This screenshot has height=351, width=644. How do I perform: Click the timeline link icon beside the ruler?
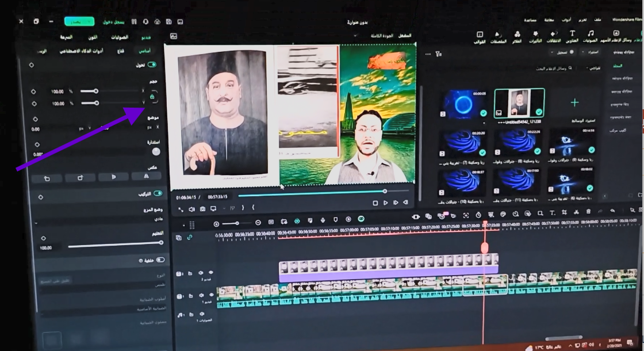190,237
